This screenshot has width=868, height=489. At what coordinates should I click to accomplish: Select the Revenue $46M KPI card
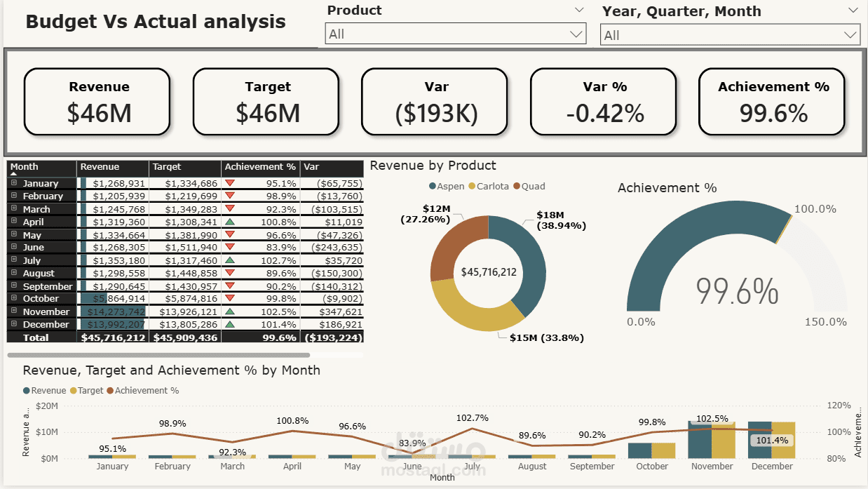[x=98, y=101]
